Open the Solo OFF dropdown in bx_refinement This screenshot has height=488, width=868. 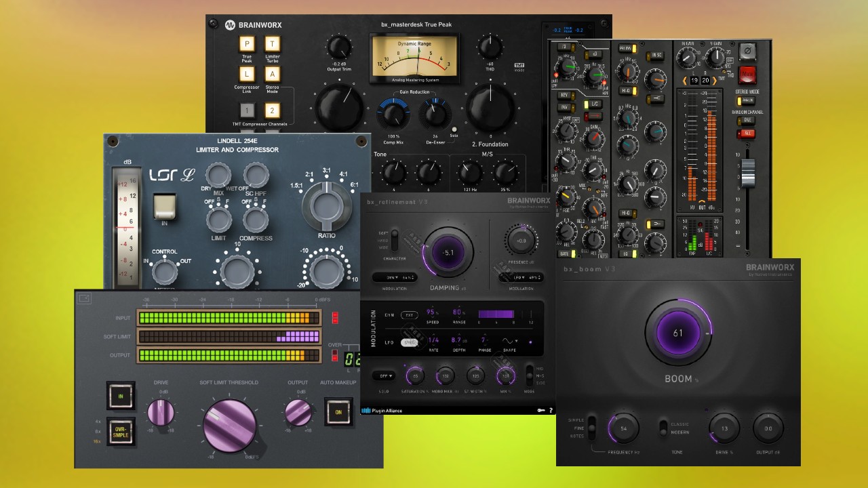coord(384,375)
